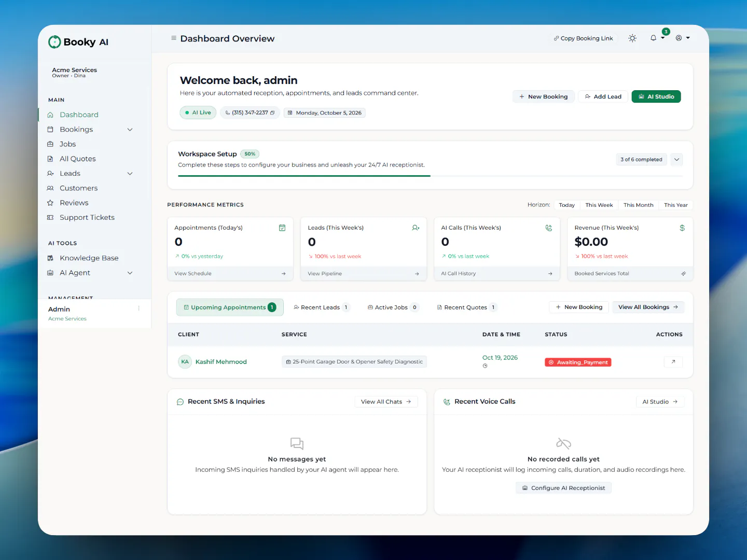Click the dollar icon on Revenue card
This screenshot has width=747, height=560.
click(x=682, y=228)
